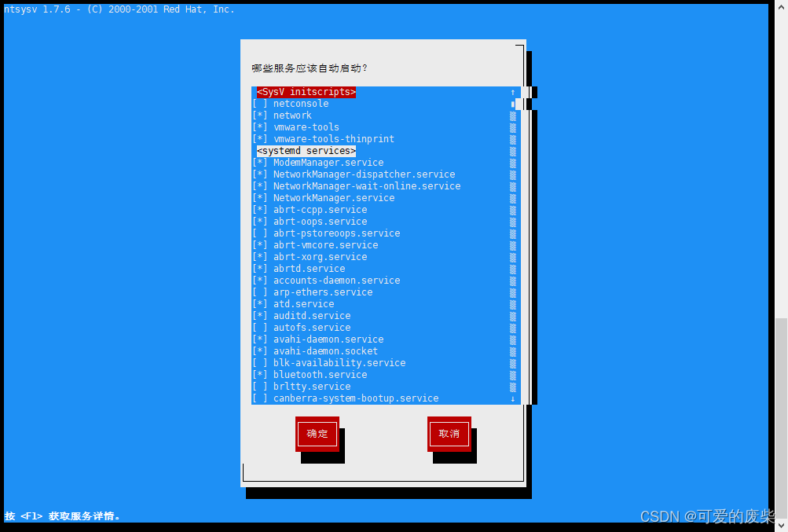This screenshot has height=532, width=788.
Task: Select the bluetooth.service label
Action: (320, 375)
